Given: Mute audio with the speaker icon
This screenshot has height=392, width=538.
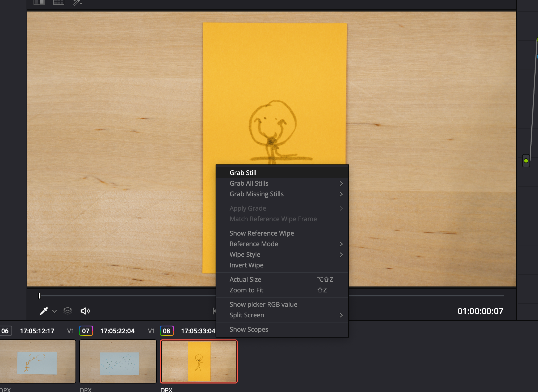Looking at the screenshot, I should tap(85, 311).
